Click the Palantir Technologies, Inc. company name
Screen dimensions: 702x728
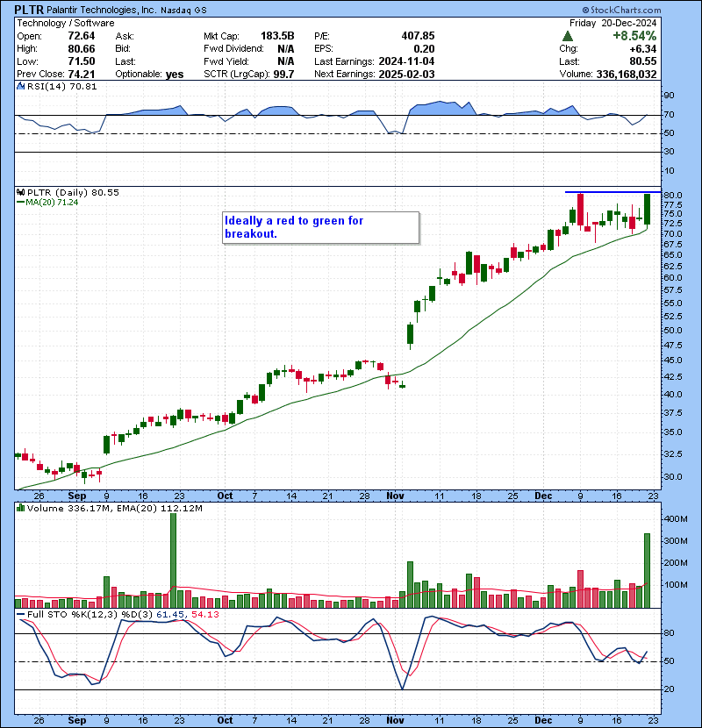pos(102,10)
